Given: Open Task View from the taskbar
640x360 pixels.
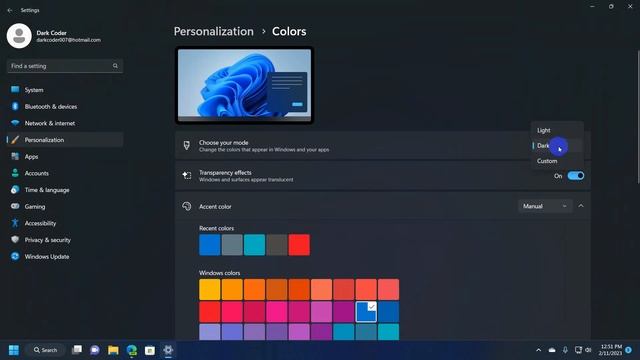Looking at the screenshot, I should 77,350.
